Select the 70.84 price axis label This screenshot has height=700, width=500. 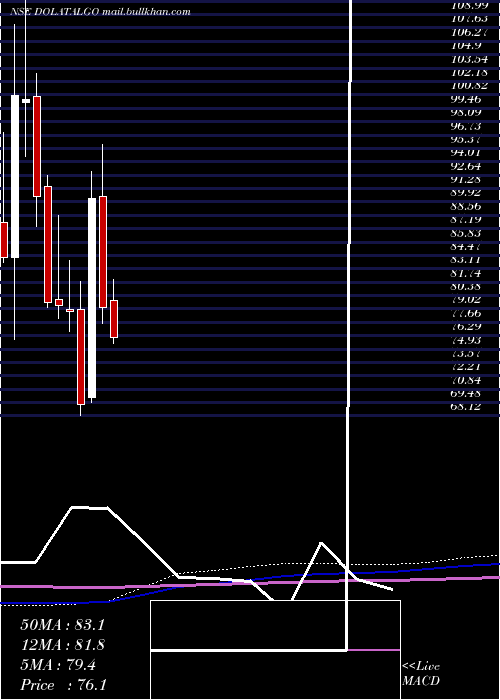466,380
